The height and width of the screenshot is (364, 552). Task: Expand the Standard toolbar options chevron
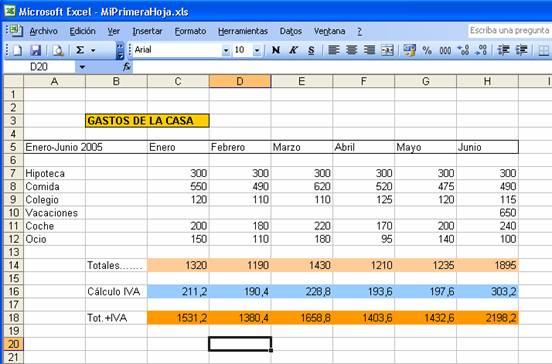click(120, 51)
